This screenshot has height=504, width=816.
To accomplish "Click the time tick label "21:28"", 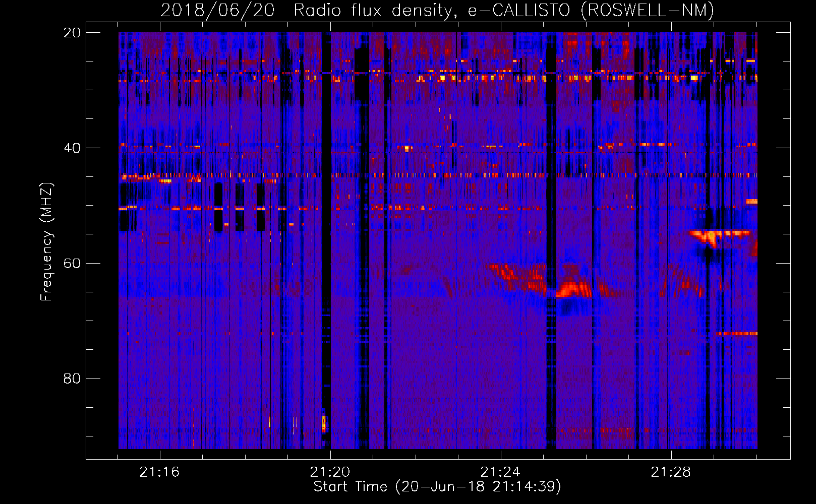I will click(x=671, y=472).
